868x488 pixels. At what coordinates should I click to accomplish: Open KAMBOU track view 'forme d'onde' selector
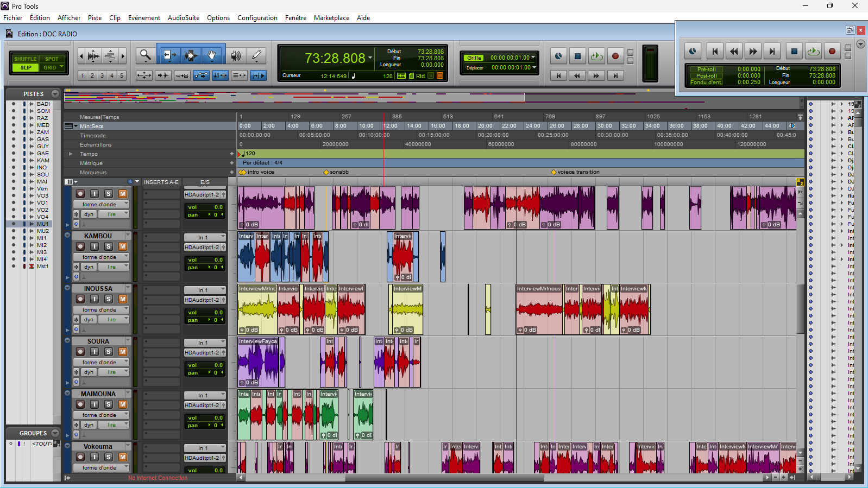pos(102,257)
